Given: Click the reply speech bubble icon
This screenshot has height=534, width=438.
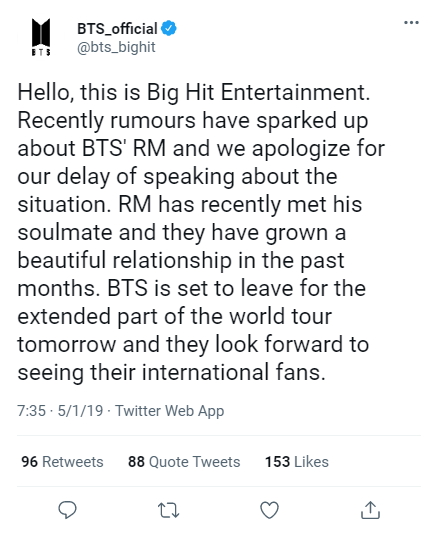Looking at the screenshot, I should (67, 510).
